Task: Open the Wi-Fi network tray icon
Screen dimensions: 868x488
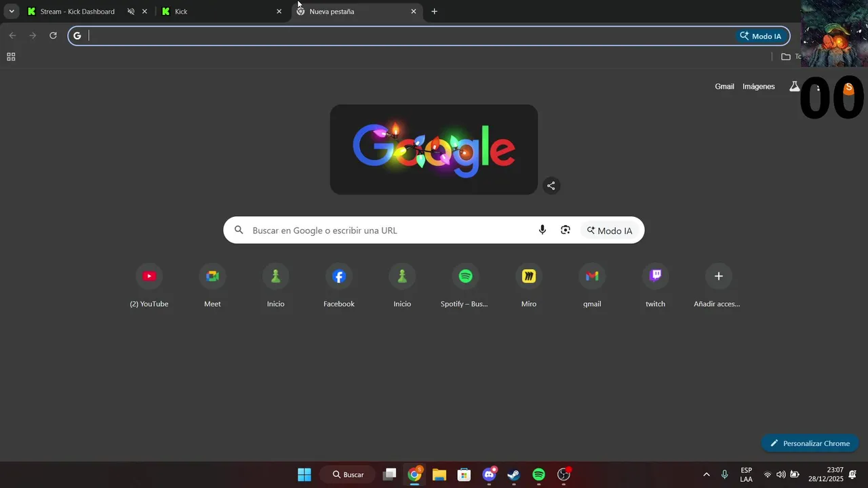Action: 768,474
